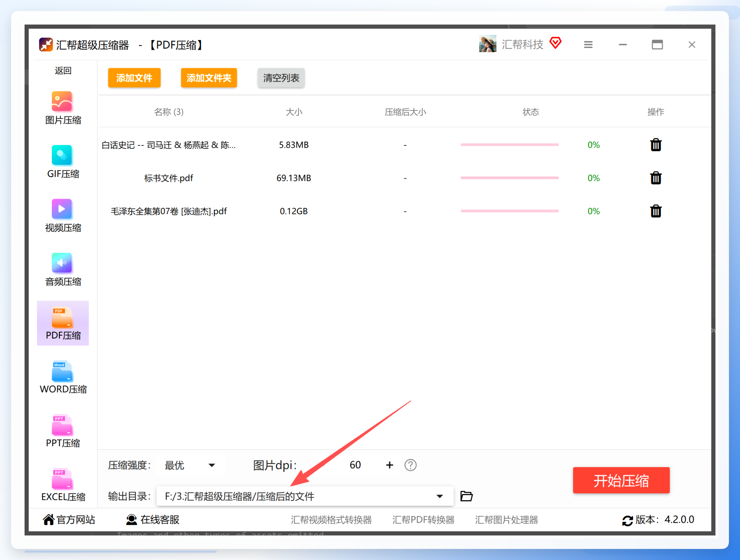Open the WORD压缩 tool
Viewport: 740px width, 560px height.
63,377
